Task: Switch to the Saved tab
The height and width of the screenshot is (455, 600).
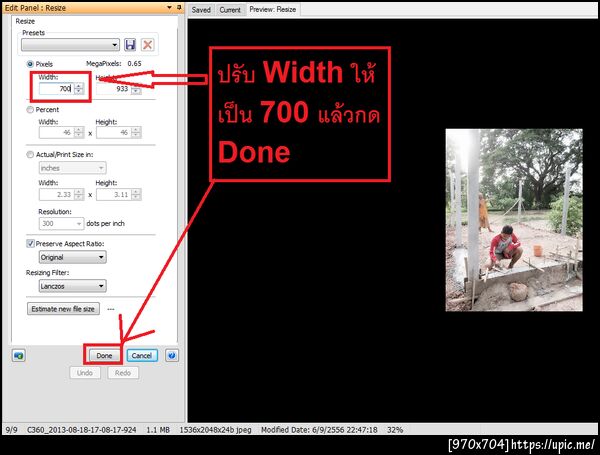Action: pyautogui.click(x=201, y=10)
